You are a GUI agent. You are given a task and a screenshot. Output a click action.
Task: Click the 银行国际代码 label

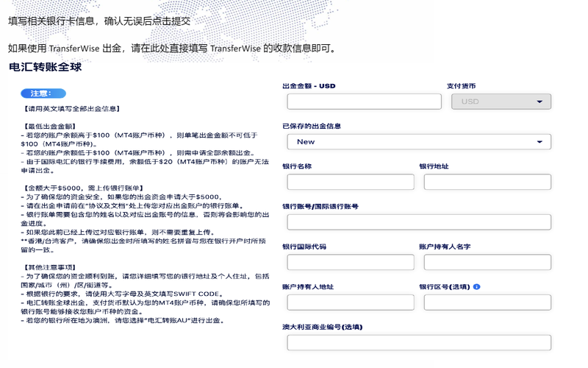[304, 247]
